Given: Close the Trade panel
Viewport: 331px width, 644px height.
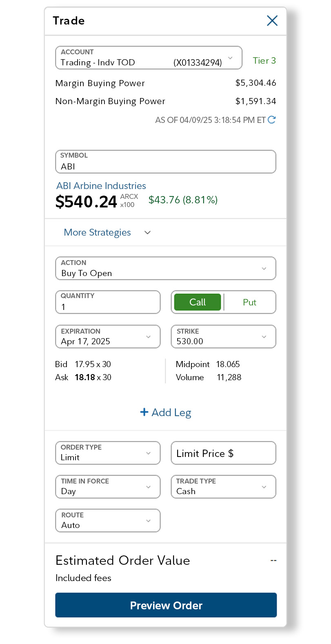Looking at the screenshot, I should pos(272,20).
